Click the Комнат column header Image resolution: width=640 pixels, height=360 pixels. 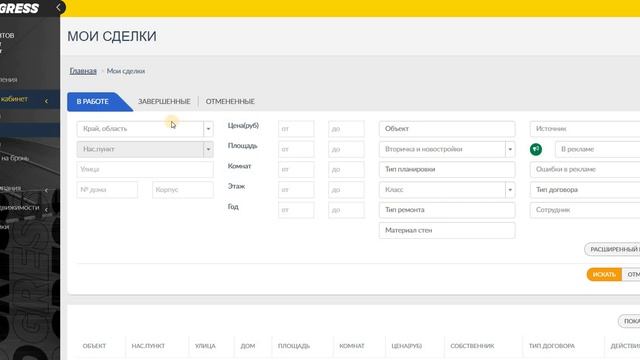352,346
